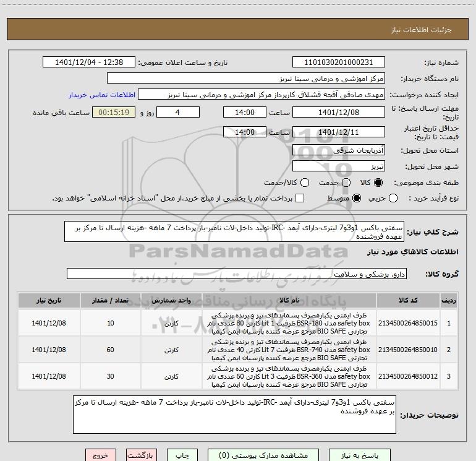Choose the جزیی purchase type radio
Viewport: 476px width, 461px height.
pyautogui.click(x=393, y=199)
